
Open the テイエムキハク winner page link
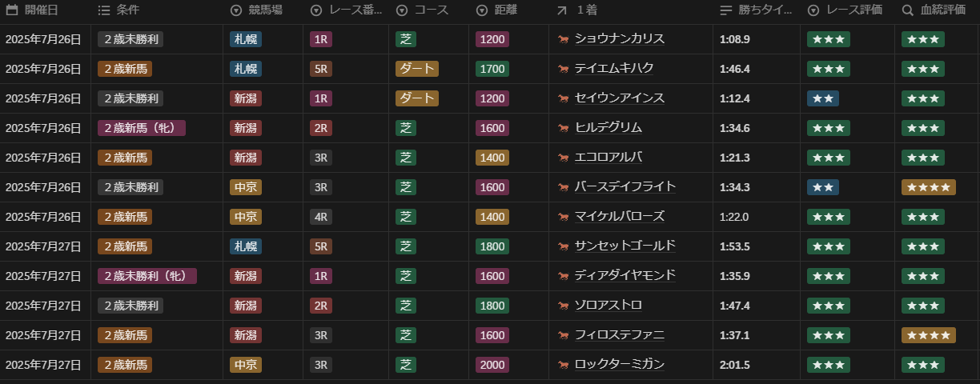[613, 69]
